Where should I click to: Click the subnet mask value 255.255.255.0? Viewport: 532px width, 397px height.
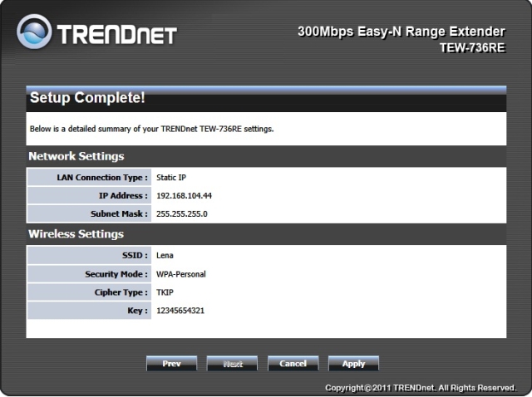coord(181,213)
